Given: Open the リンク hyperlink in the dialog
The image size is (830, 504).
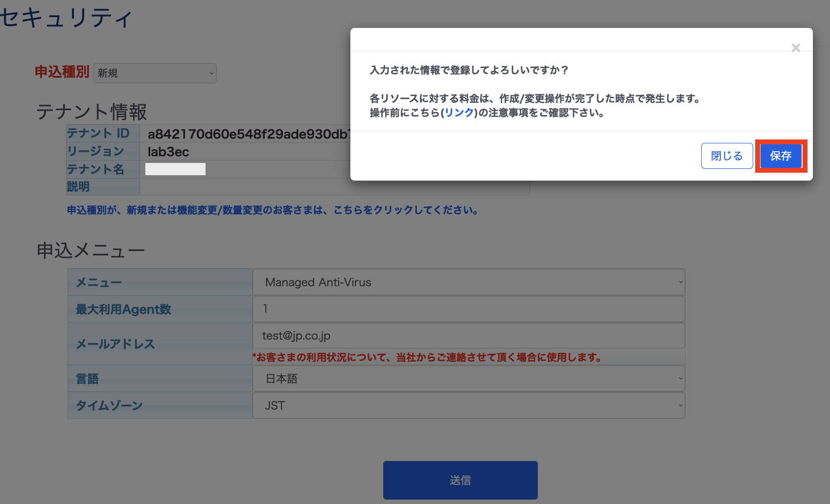Looking at the screenshot, I should 459,113.
